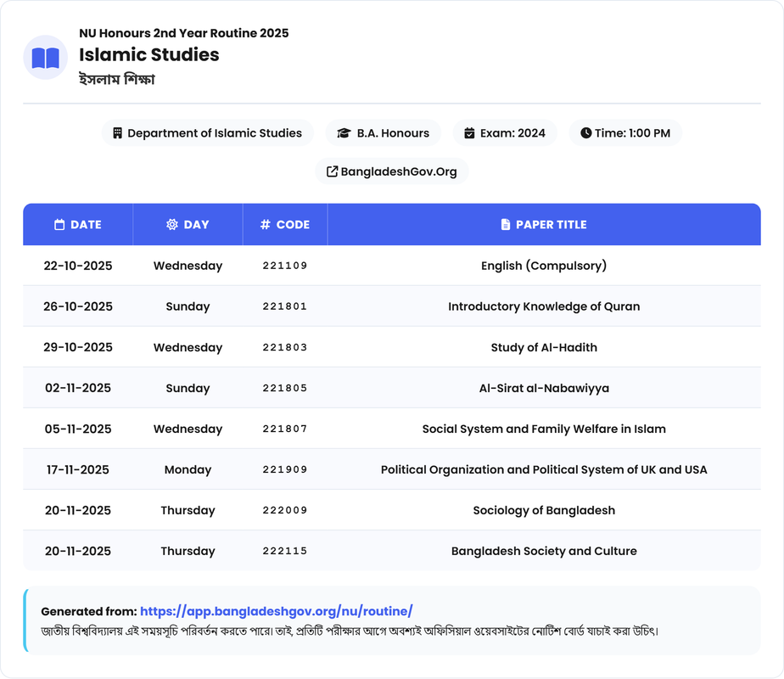Select paper code 221909
The image size is (784, 679).
point(285,469)
